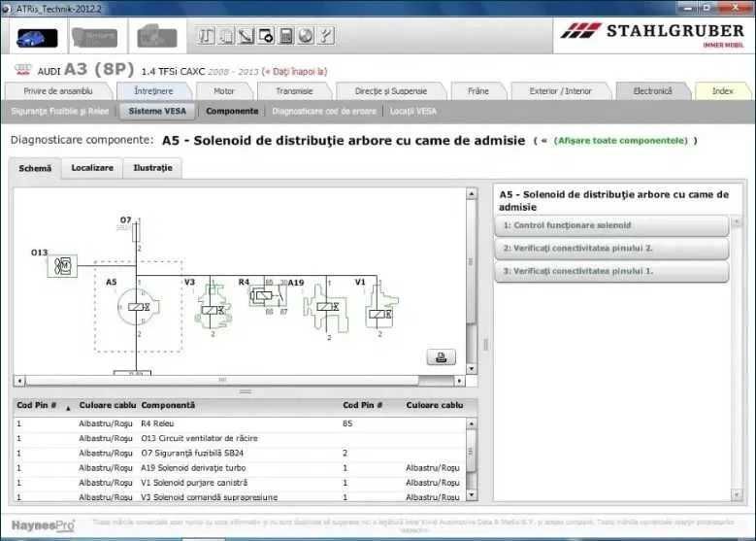Sort by the left Culoare cablu column header
The height and width of the screenshot is (541, 756).
(108, 405)
